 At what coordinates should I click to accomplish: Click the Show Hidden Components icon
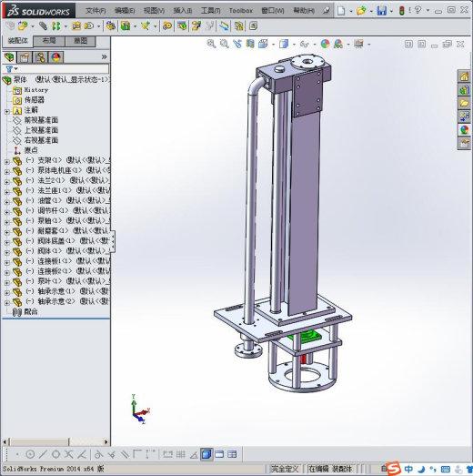pos(111,26)
